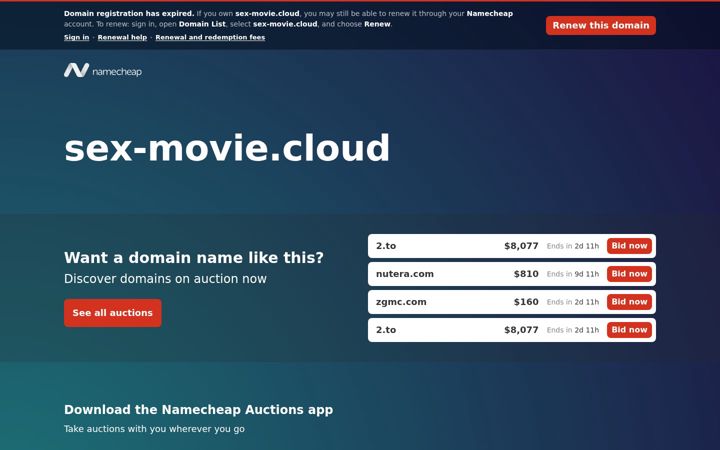Image resolution: width=720 pixels, height=450 pixels.
Task: Click the Namecheap logo
Action: [x=103, y=70]
